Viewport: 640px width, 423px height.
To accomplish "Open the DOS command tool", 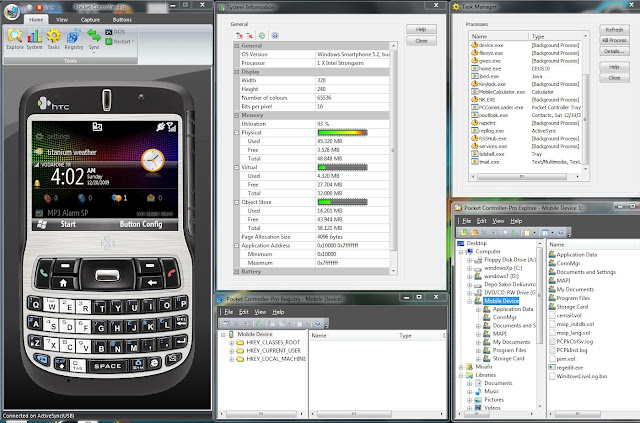I will click(115, 32).
